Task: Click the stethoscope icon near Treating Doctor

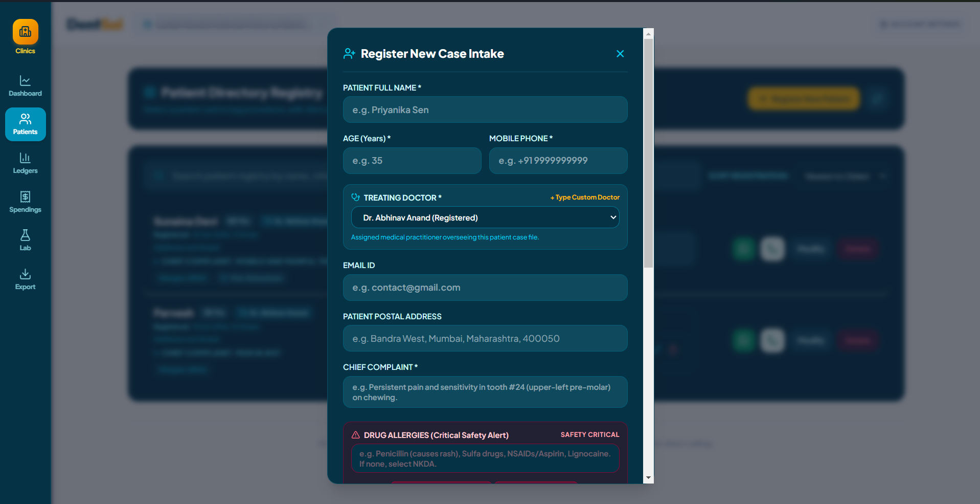Action: [355, 197]
